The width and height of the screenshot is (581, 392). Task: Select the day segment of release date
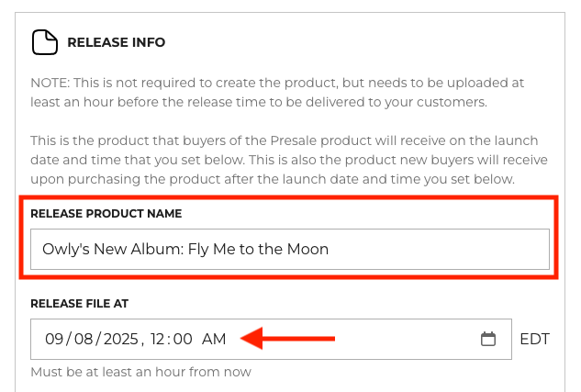click(x=83, y=340)
